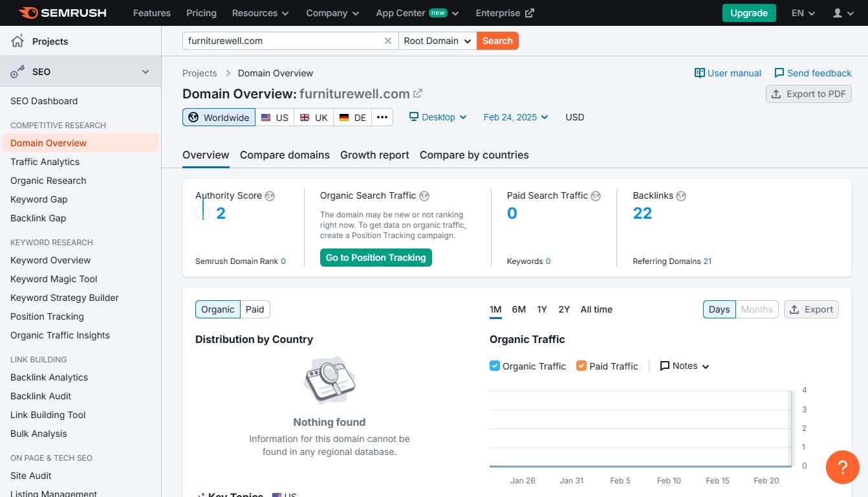Switch distribution view to Paid
This screenshot has width=868, height=497.
point(255,309)
